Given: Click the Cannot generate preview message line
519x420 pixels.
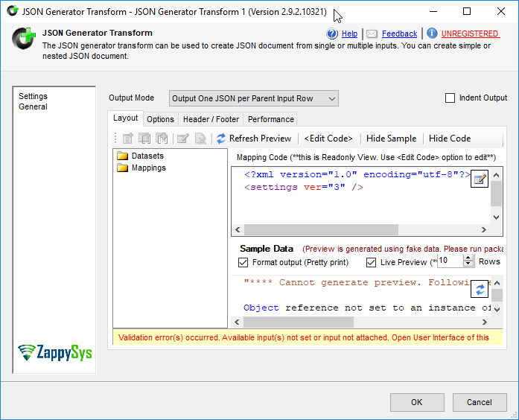Looking at the screenshot, I should [357, 283].
